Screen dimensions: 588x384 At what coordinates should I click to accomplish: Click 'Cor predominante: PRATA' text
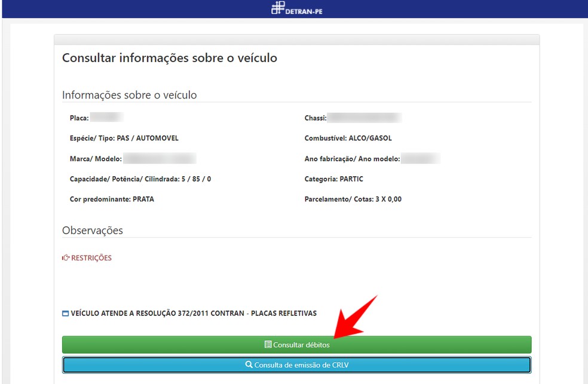tap(112, 199)
